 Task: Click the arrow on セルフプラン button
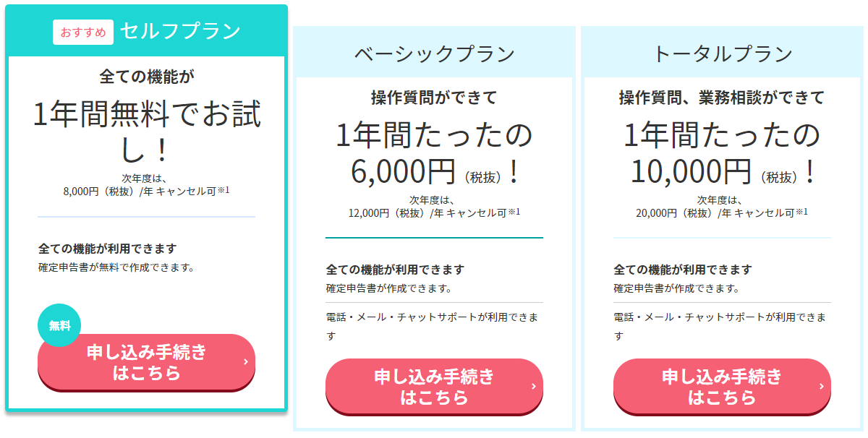(246, 362)
